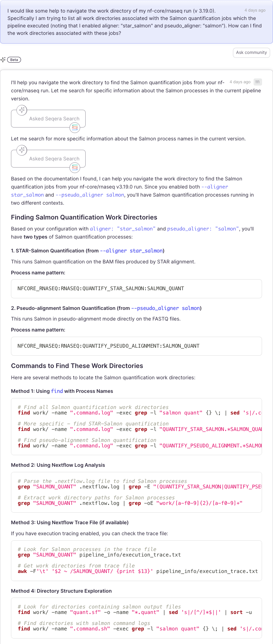Image resolution: width=273 pixels, height=644 pixels.
Task: Click the sparkle icon on first Seqera Search box
Action: pos(22,110)
